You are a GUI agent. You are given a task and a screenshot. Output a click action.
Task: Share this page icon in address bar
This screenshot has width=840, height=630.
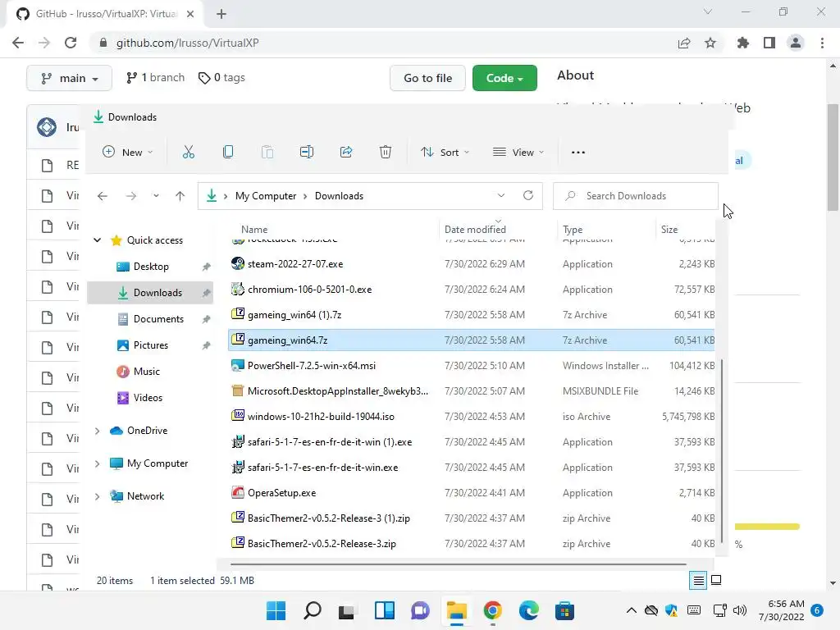coord(684,43)
